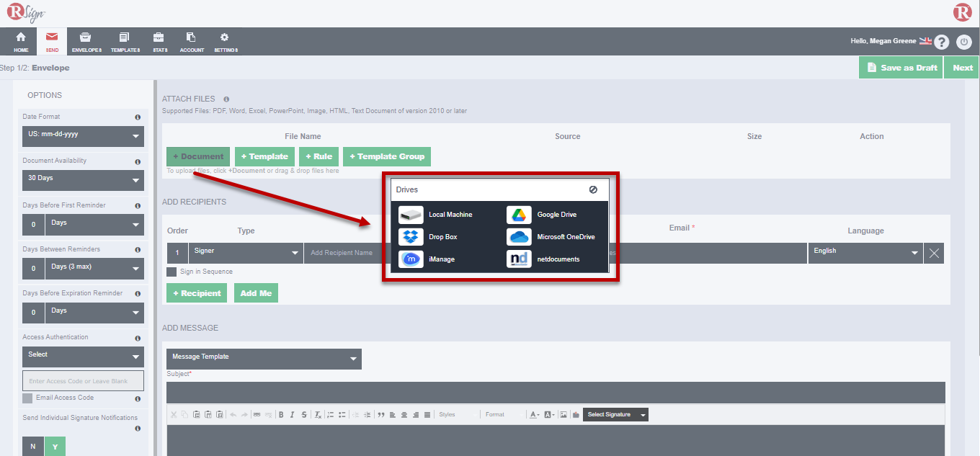Toggle Italic formatting in editor
Image resolution: width=980 pixels, height=456 pixels.
coord(292,414)
